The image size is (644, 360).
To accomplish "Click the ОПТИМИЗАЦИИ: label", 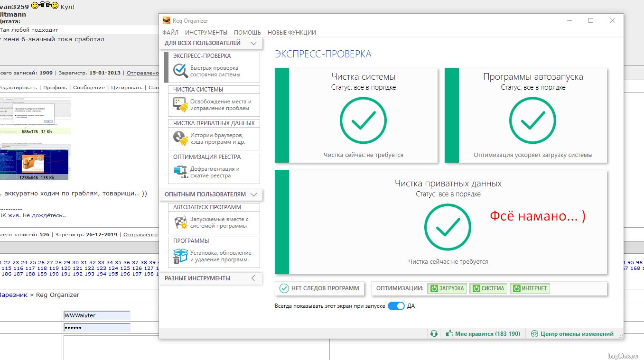I will pyautogui.click(x=400, y=288).
